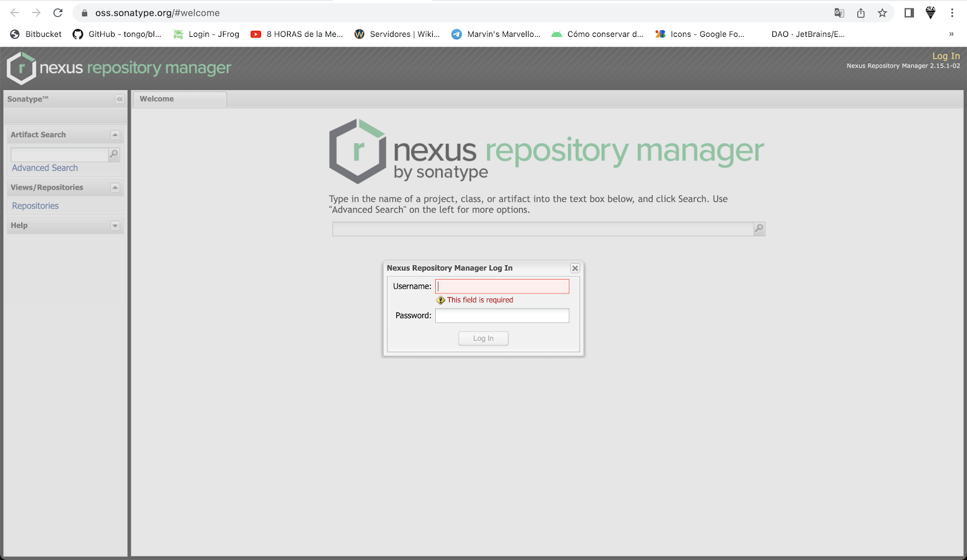Show more bookmarks with chevron
Viewport: 967px width, 560px height.
click(x=951, y=34)
